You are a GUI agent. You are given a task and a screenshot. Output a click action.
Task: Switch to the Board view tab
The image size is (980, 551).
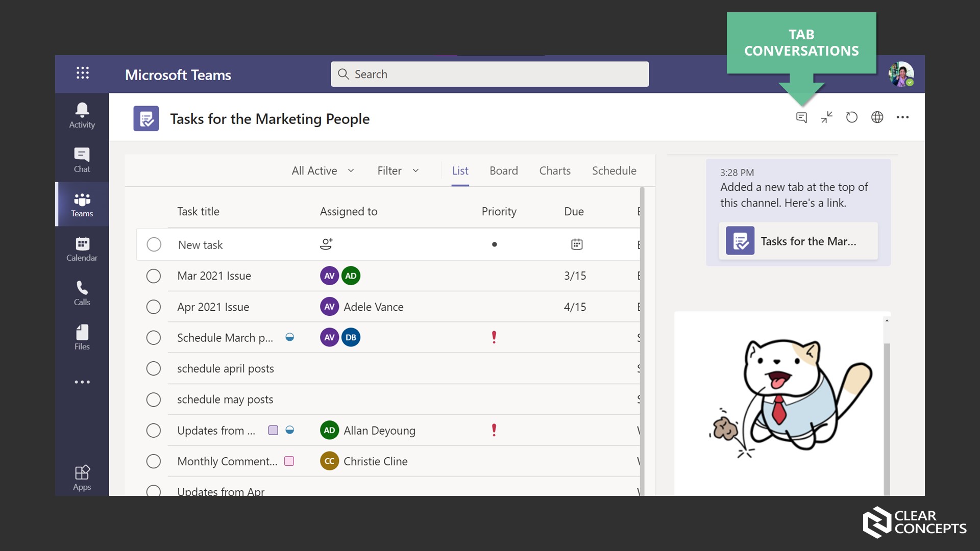tap(504, 171)
